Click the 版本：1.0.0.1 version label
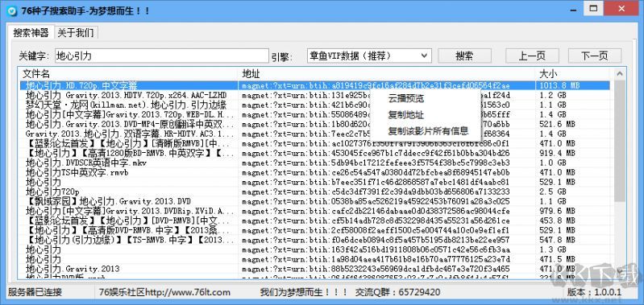The height and width of the screenshot is (305, 644). pos(593,292)
